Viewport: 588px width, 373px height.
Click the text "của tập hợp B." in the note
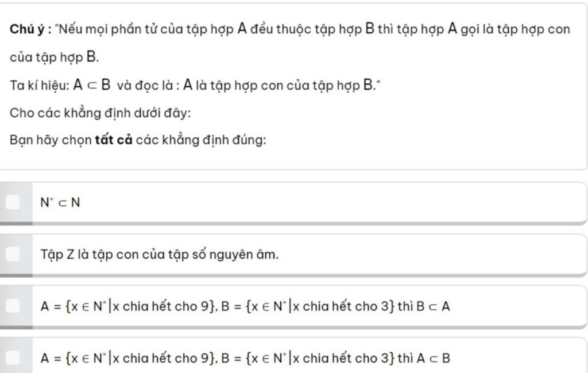(54, 57)
